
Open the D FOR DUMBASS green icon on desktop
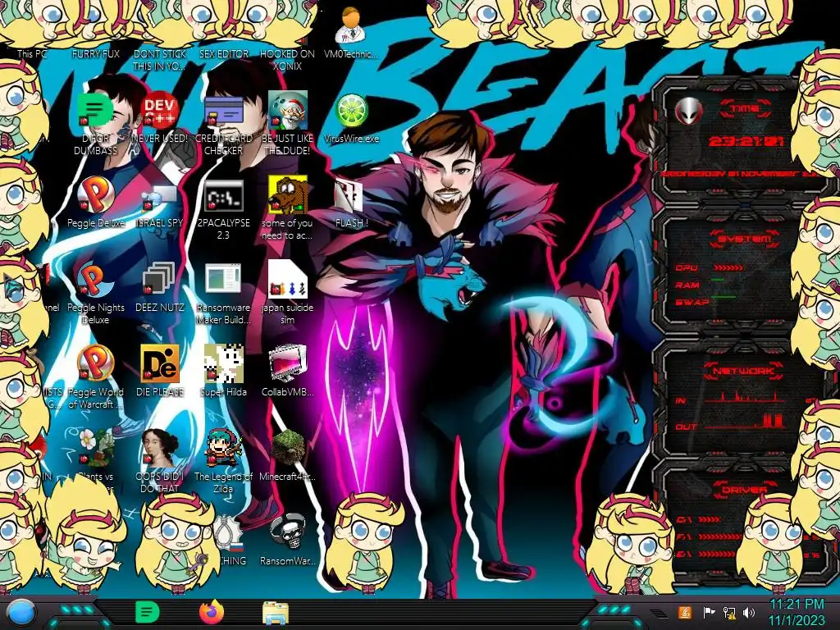(x=95, y=110)
